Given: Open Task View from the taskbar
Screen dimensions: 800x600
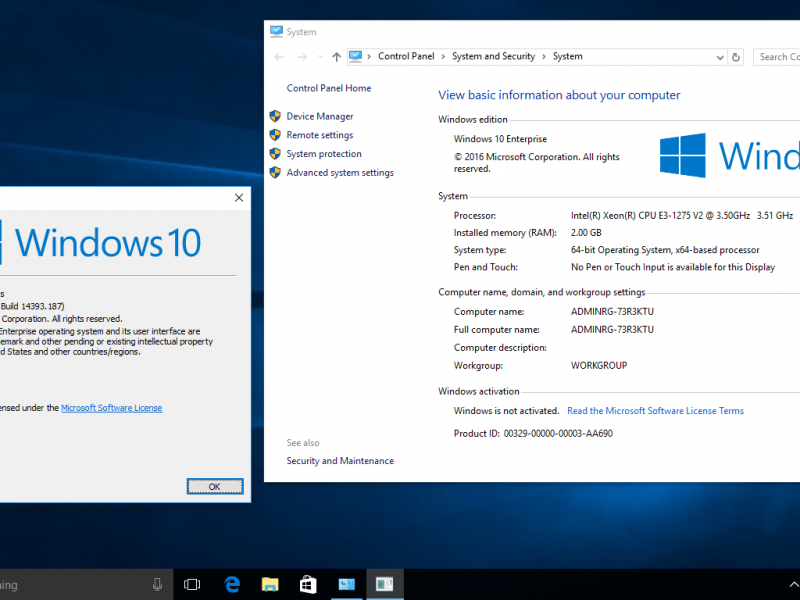Looking at the screenshot, I should [192, 585].
